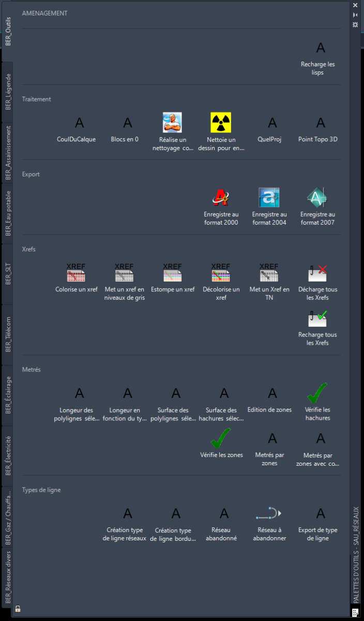Switch to the BER_Outils tab
The image size is (364, 621).
point(7,31)
